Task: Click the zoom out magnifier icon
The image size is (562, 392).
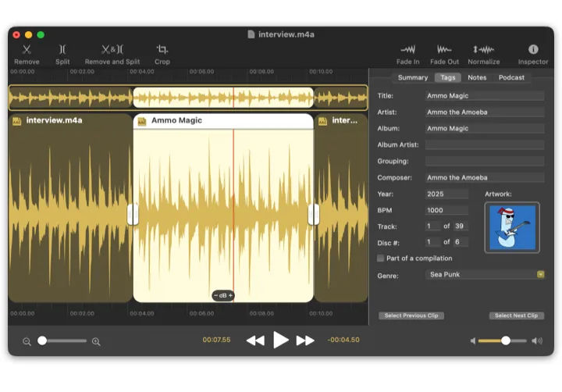Action: point(27,341)
